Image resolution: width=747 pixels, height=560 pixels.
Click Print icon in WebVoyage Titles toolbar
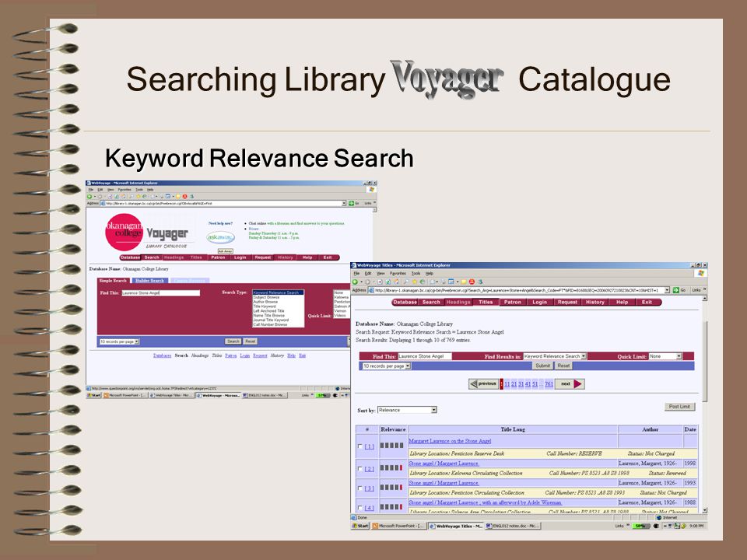pyautogui.click(x=444, y=282)
